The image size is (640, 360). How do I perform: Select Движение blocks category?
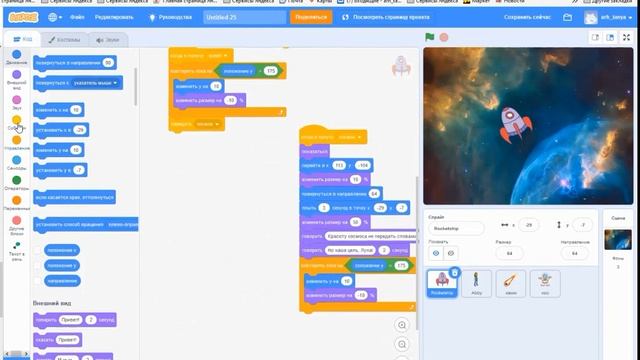17,57
